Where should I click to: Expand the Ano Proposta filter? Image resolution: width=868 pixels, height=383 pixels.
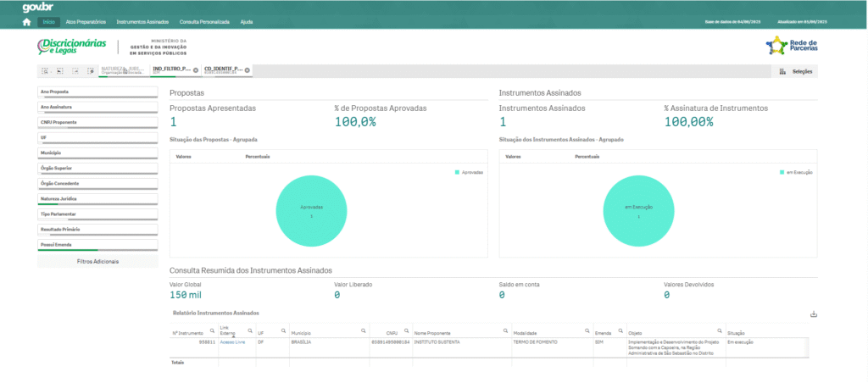coord(98,92)
